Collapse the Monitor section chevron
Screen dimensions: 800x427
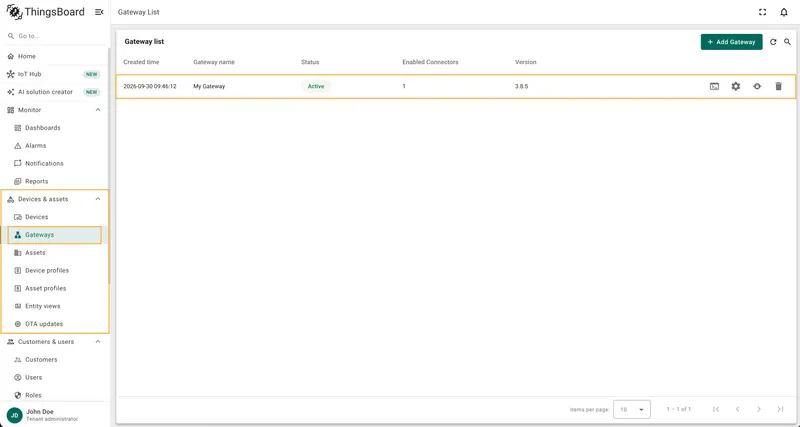pyautogui.click(x=98, y=110)
